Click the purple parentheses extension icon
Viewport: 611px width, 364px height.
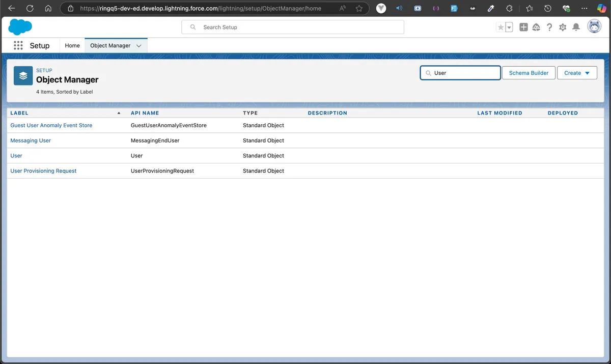[436, 8]
